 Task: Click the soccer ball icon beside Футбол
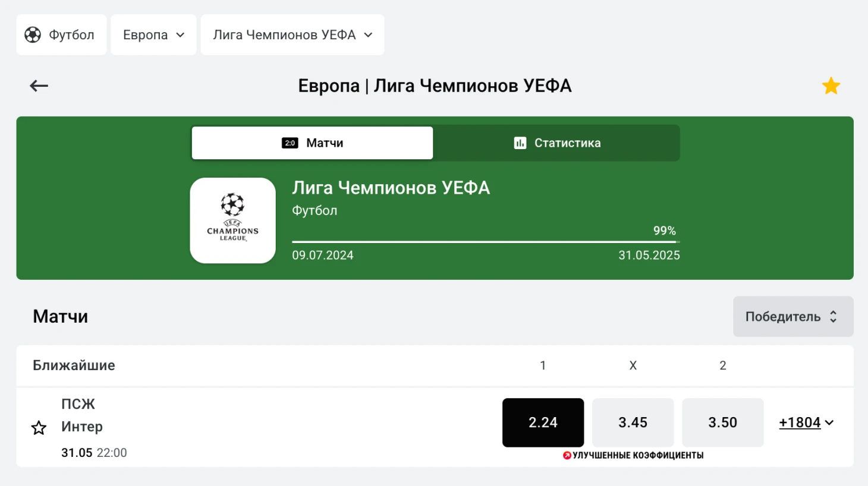coord(33,35)
